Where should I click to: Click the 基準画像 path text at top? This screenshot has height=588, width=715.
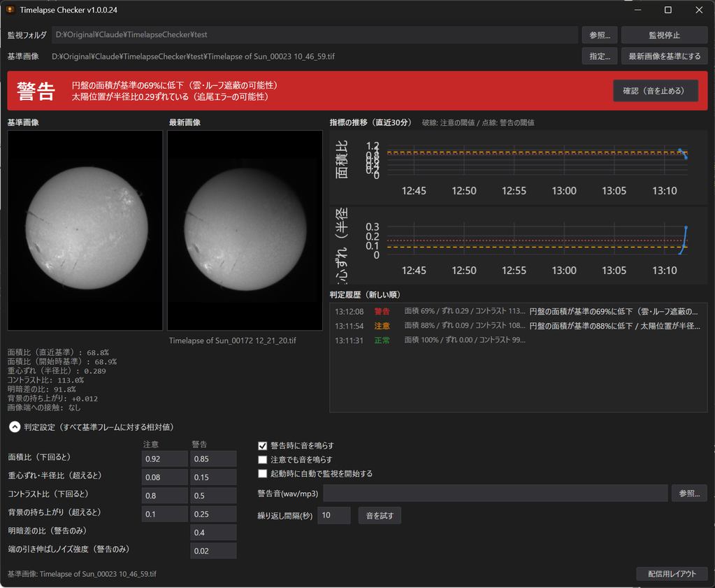pyautogui.click(x=194, y=56)
